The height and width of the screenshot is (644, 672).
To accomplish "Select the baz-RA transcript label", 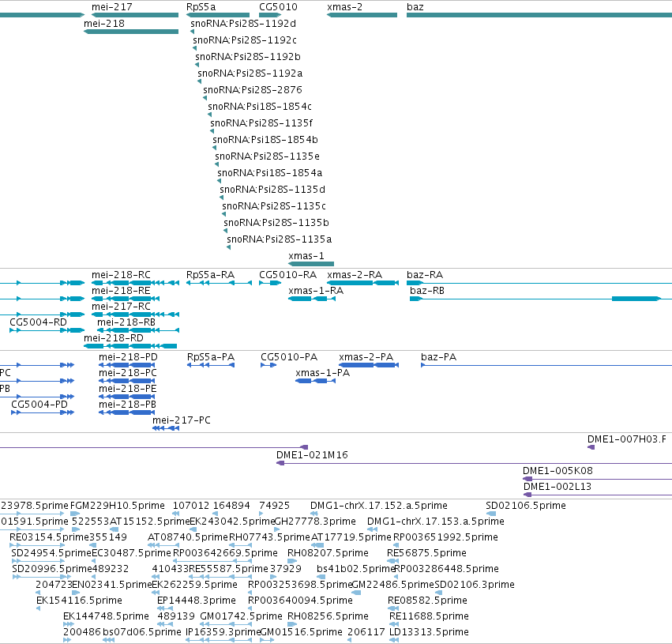I will (425, 275).
